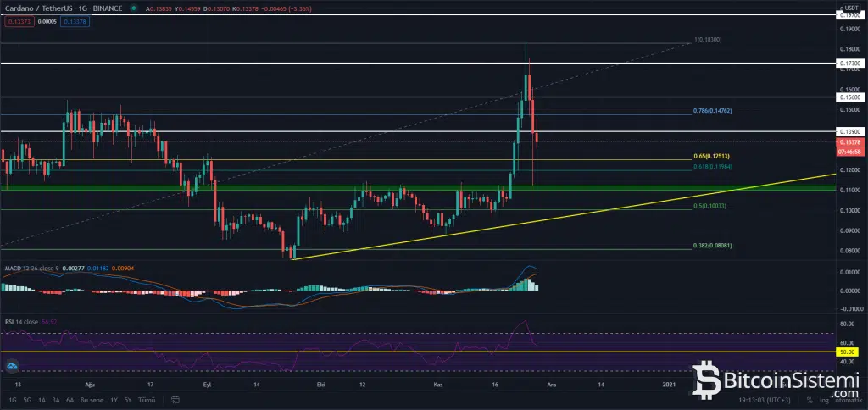This screenshot has width=868, height=410.
Task: Select the Bu sene range
Action: [91, 399]
